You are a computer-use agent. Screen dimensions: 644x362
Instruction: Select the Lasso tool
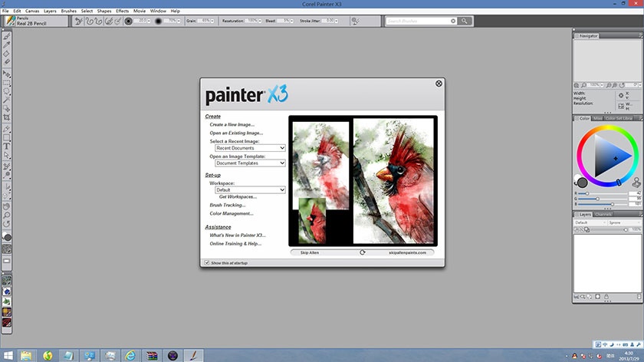[7, 91]
